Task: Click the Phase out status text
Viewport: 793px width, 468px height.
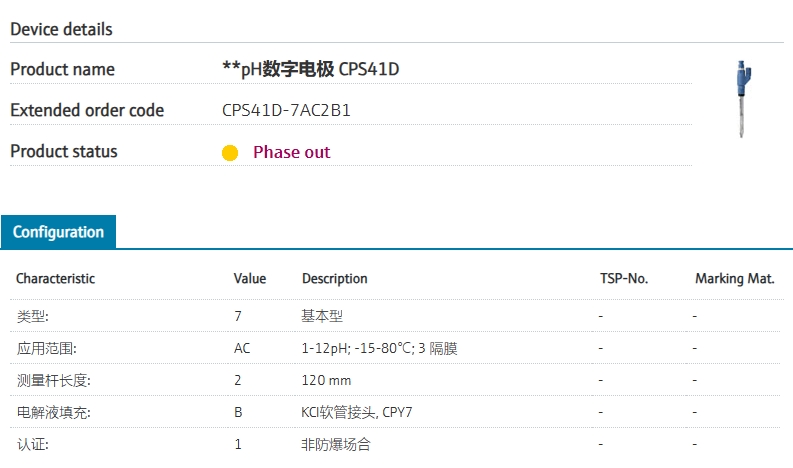Action: coord(291,152)
